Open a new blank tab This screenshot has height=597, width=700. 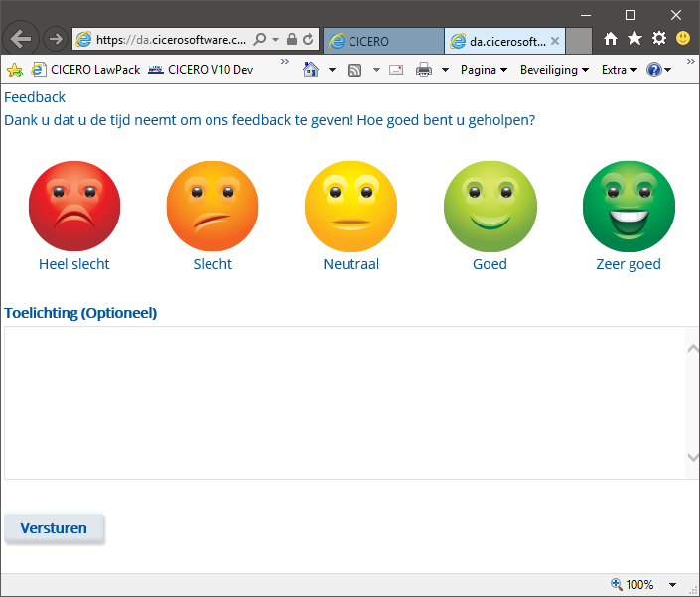(579, 41)
